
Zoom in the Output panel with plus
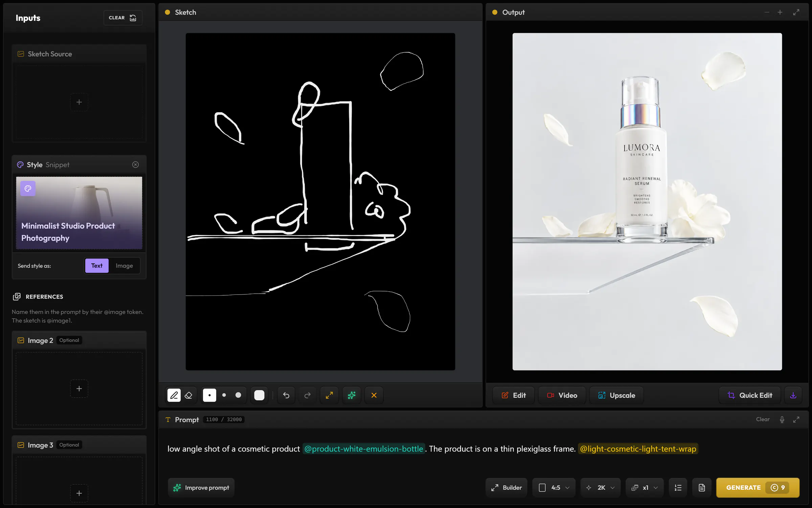(x=780, y=12)
